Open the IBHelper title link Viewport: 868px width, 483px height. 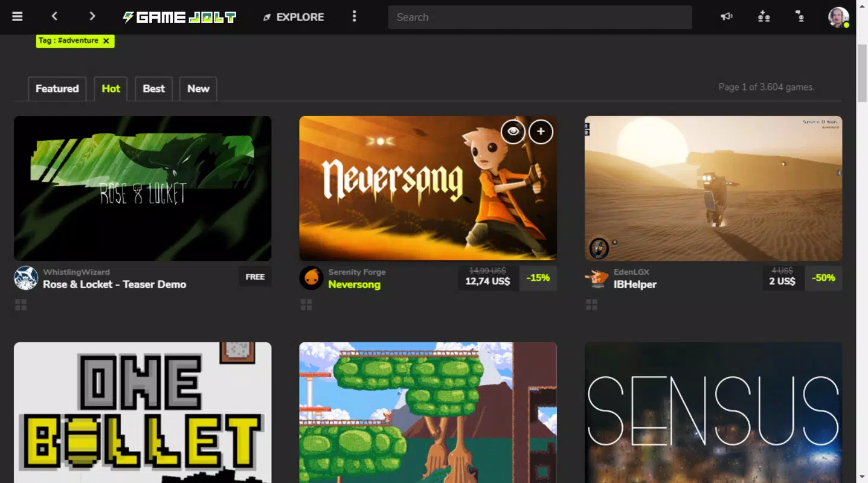pos(635,284)
